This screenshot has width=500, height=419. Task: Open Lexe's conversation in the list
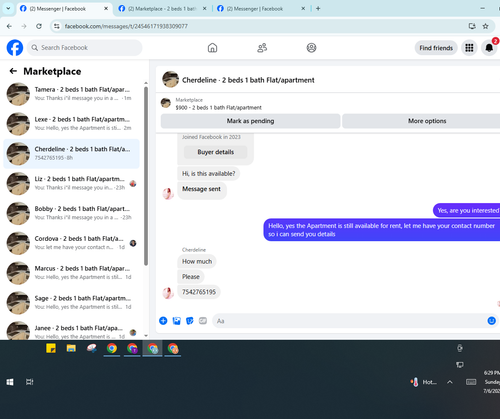coord(71,124)
